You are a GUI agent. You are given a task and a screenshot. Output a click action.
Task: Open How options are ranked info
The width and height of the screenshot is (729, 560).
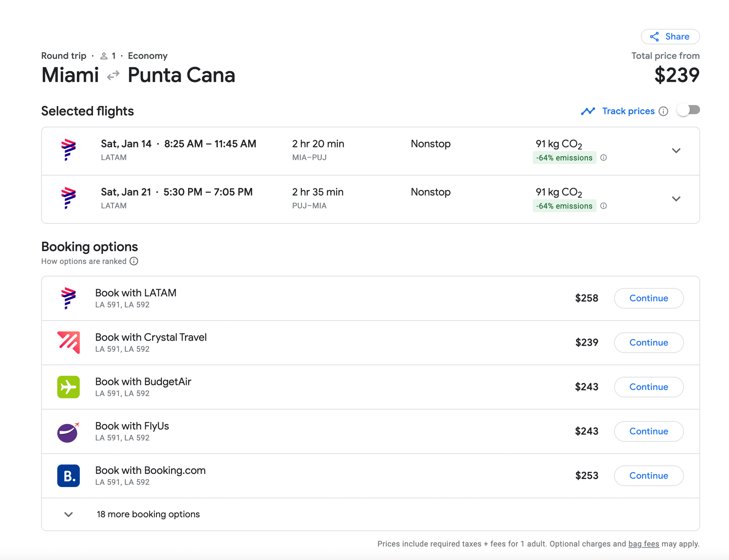(x=134, y=261)
